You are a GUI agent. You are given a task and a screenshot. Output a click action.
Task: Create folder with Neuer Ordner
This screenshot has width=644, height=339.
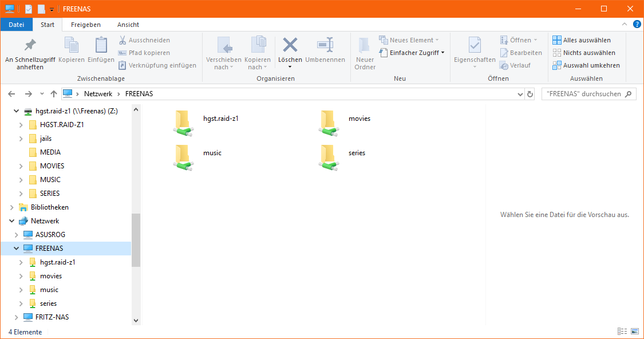click(x=365, y=54)
